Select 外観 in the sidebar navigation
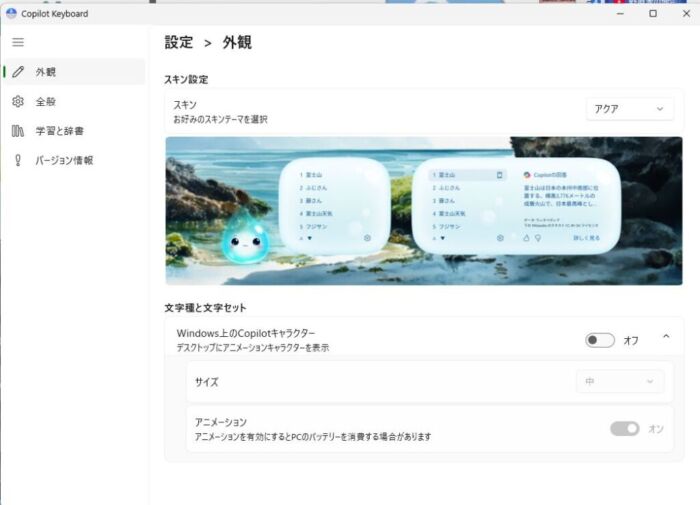The width and height of the screenshot is (700, 505). click(46, 72)
